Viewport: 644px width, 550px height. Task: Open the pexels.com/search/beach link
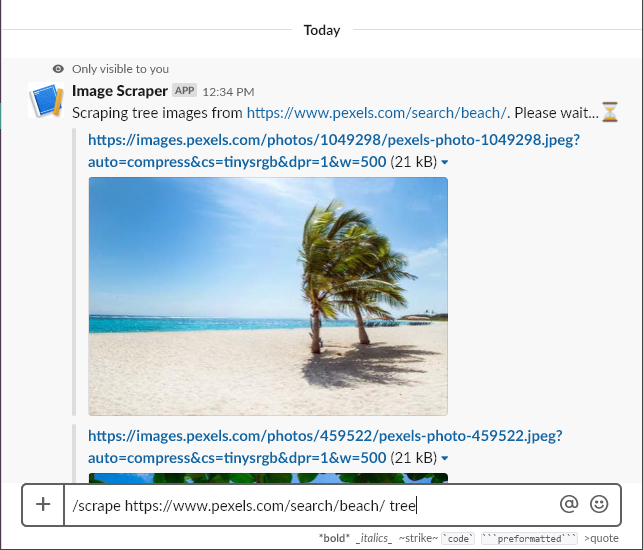[x=376, y=113]
